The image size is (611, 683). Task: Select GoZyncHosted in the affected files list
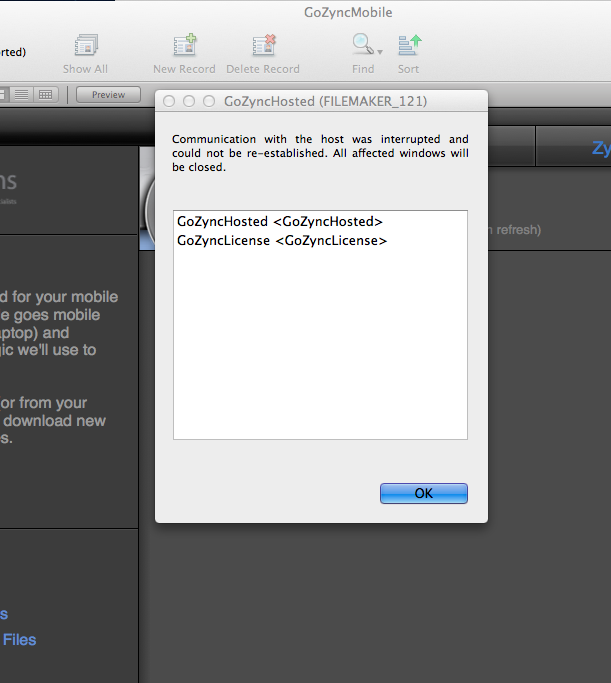(x=279, y=222)
